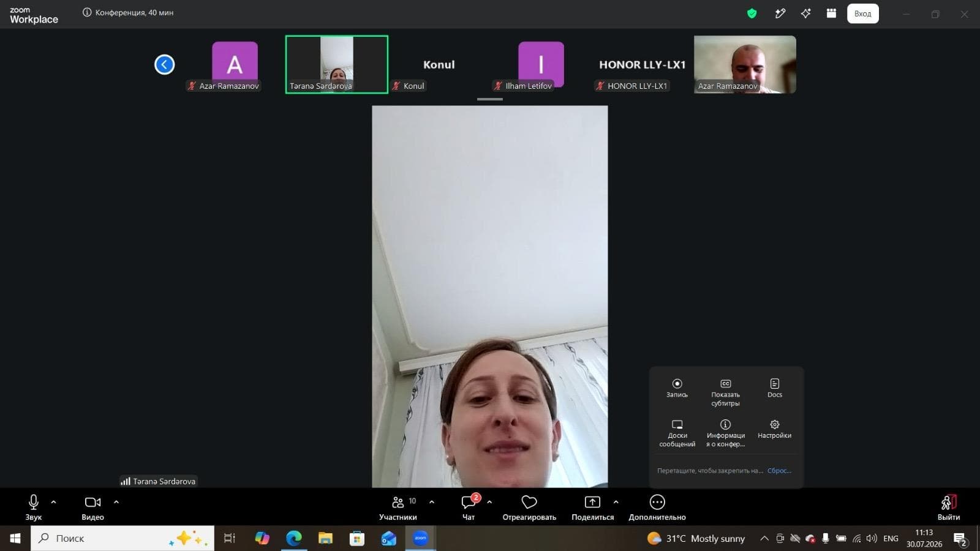Expand the participants options arrow
This screenshot has width=980, height=551.
[x=432, y=502]
